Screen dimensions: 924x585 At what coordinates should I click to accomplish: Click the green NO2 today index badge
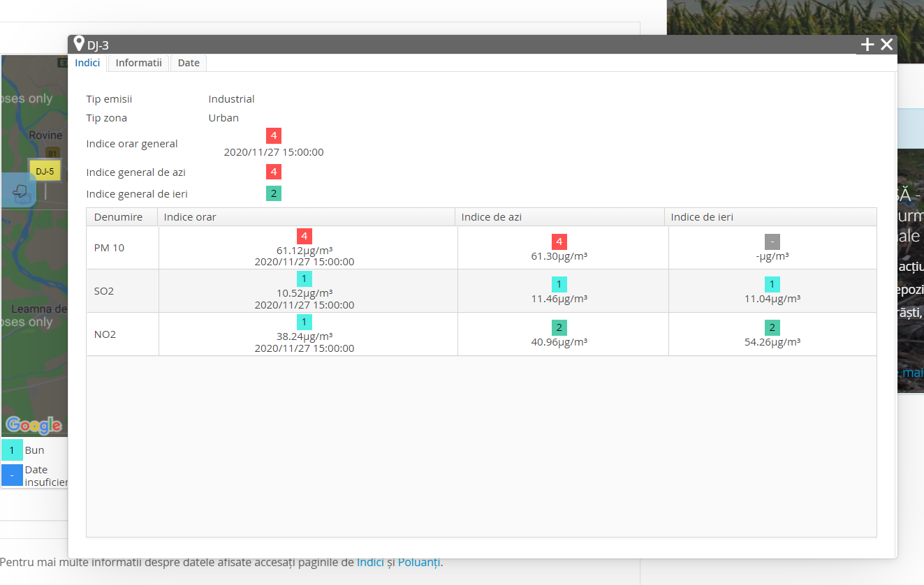coord(559,328)
